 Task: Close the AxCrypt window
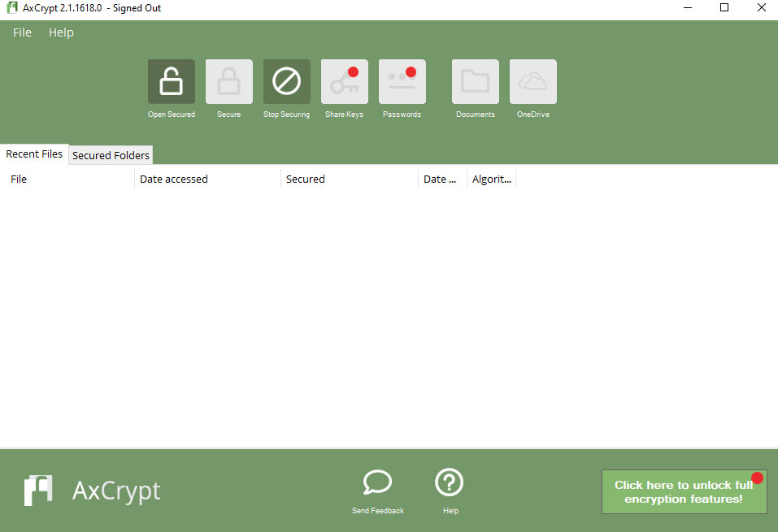[x=761, y=8]
